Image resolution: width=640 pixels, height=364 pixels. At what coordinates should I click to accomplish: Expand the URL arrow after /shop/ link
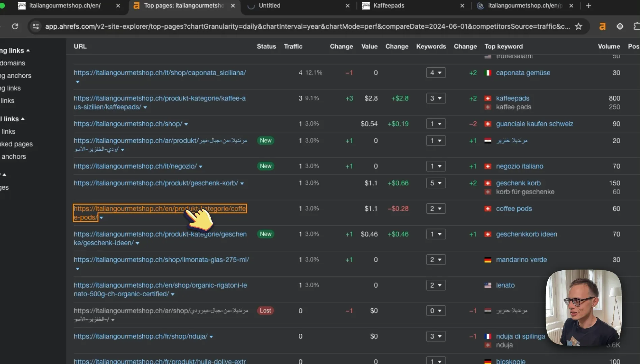(x=186, y=124)
